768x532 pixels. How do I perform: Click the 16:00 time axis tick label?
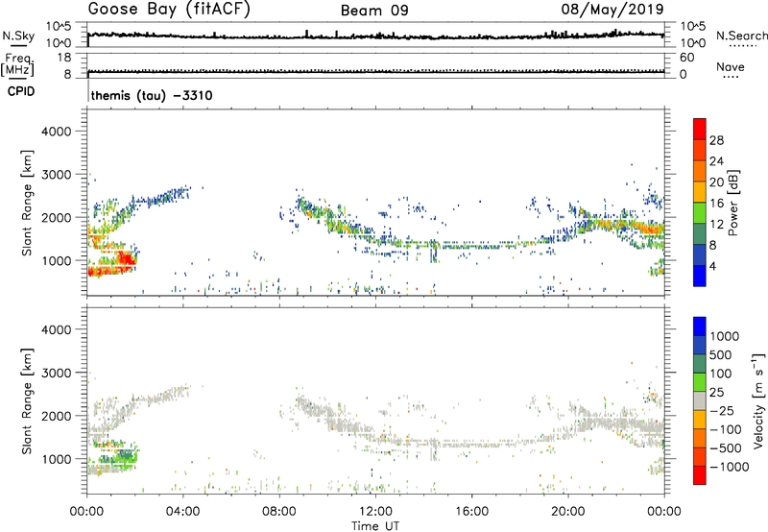(x=471, y=512)
